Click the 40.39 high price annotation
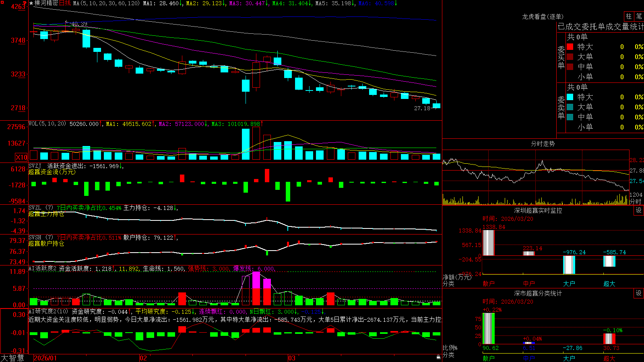 click(79, 24)
